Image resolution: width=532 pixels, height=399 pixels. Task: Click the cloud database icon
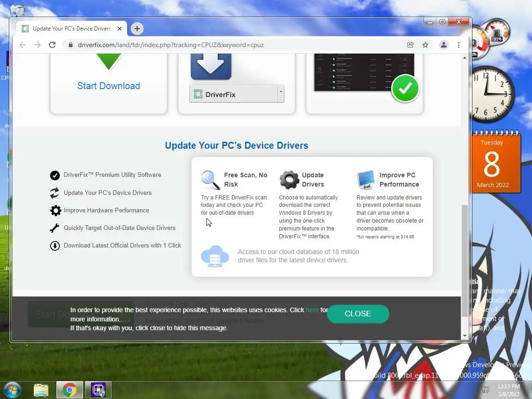pos(215,256)
